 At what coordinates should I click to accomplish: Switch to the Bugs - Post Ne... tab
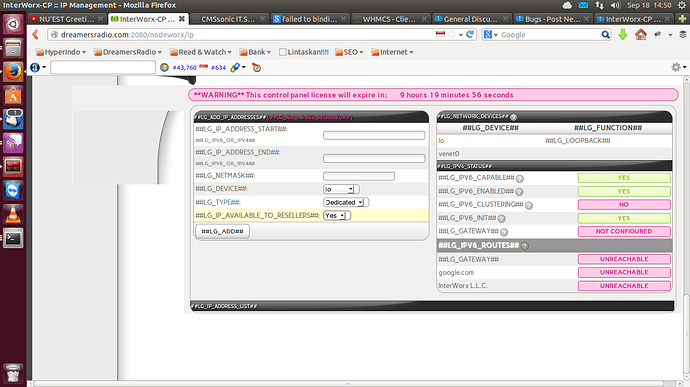(553, 19)
